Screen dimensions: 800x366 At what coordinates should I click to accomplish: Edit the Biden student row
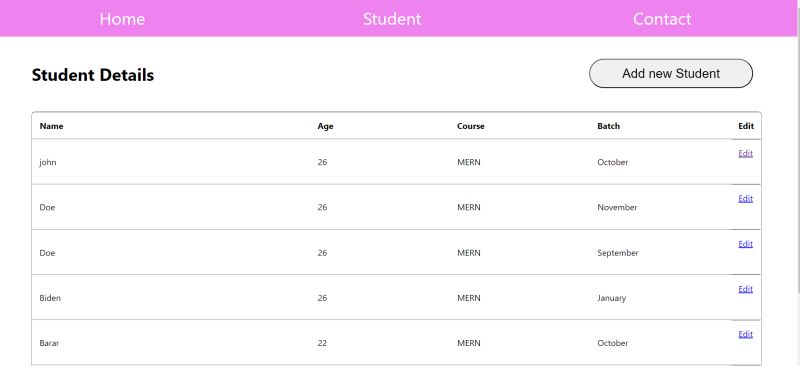(x=745, y=289)
